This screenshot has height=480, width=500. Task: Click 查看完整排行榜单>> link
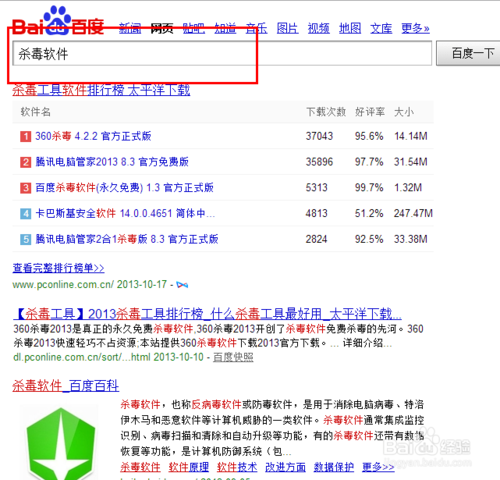(x=58, y=268)
